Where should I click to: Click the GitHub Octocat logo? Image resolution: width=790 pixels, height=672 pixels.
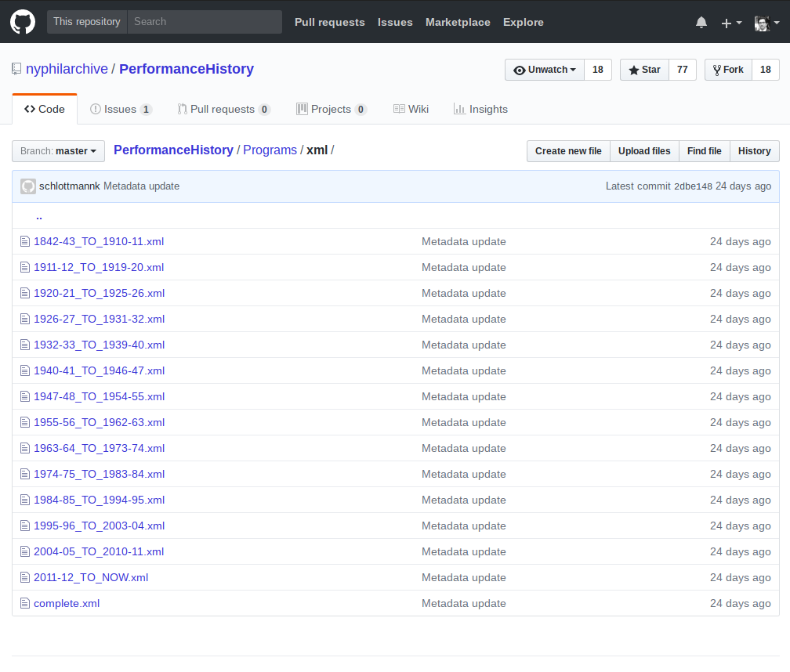(x=23, y=22)
